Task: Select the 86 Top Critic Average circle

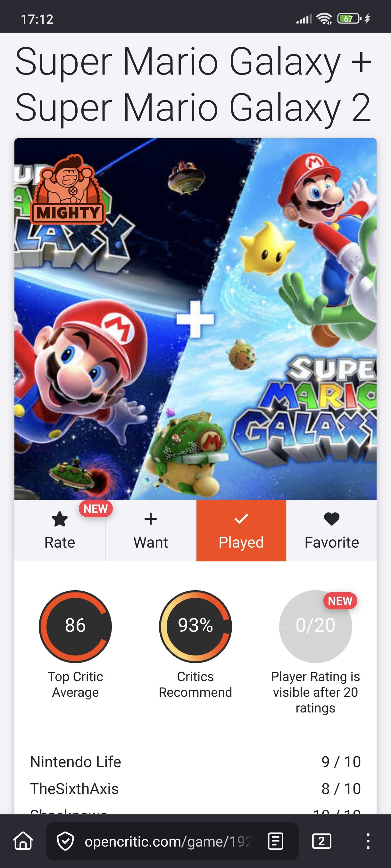Action: tap(75, 626)
